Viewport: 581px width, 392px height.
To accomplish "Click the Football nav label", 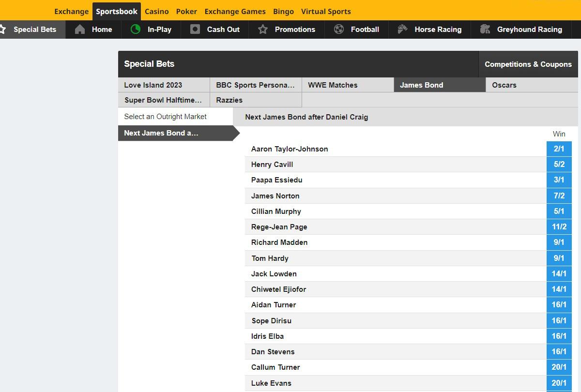I will pyautogui.click(x=365, y=30).
